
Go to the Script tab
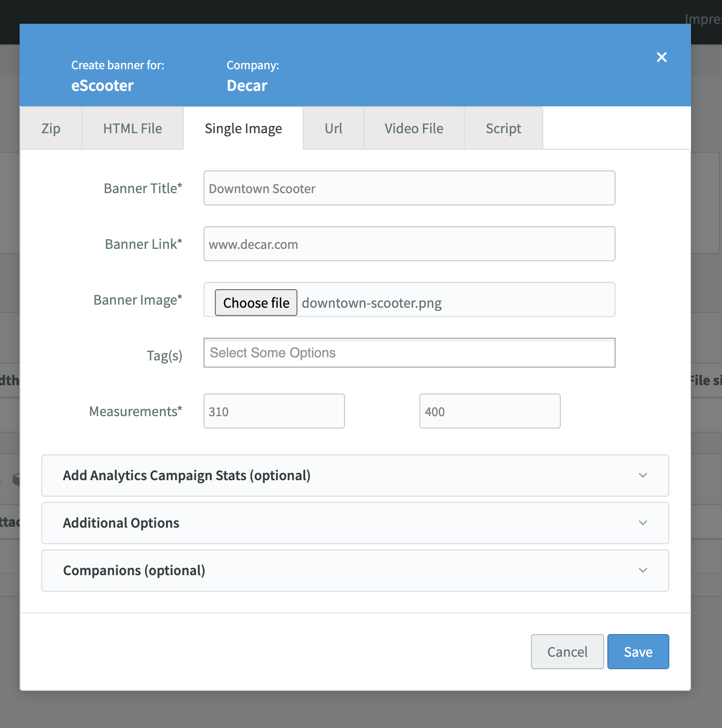(503, 129)
